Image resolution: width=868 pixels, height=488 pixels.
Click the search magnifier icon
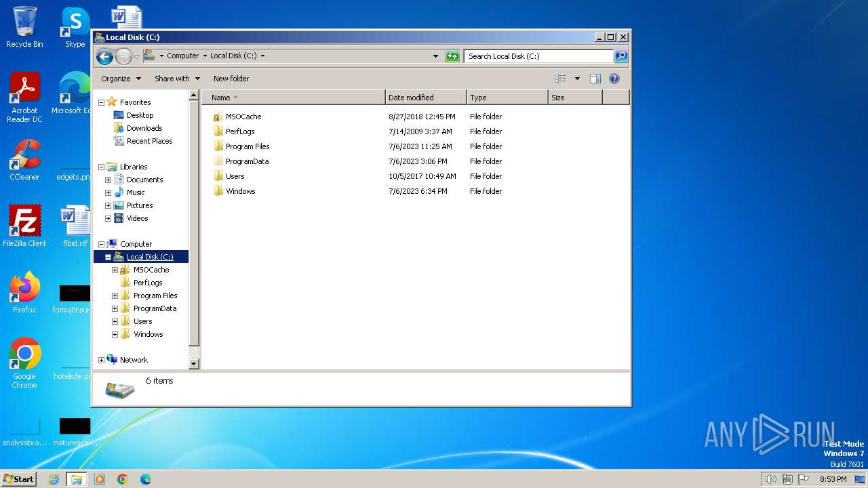pyautogui.click(x=621, y=56)
